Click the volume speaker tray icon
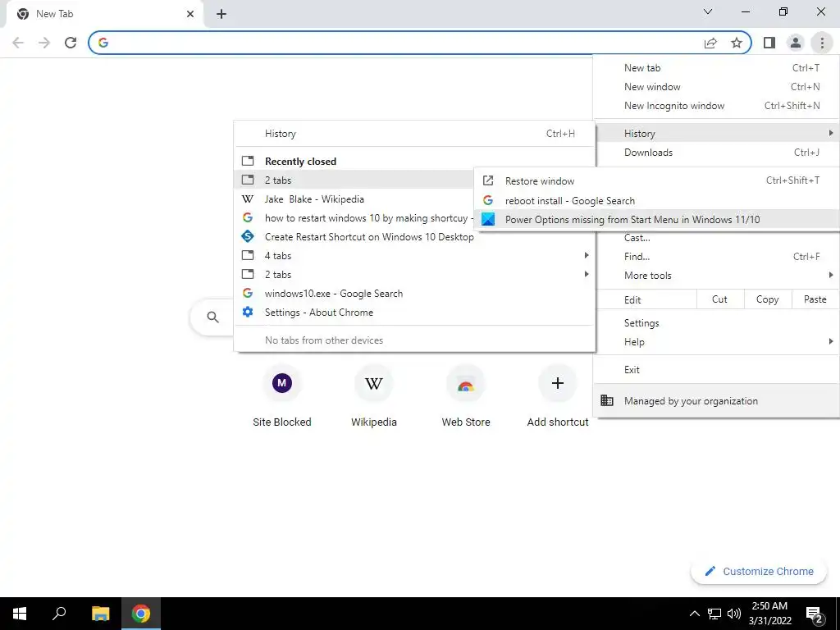This screenshot has height=630, width=840. [x=734, y=614]
